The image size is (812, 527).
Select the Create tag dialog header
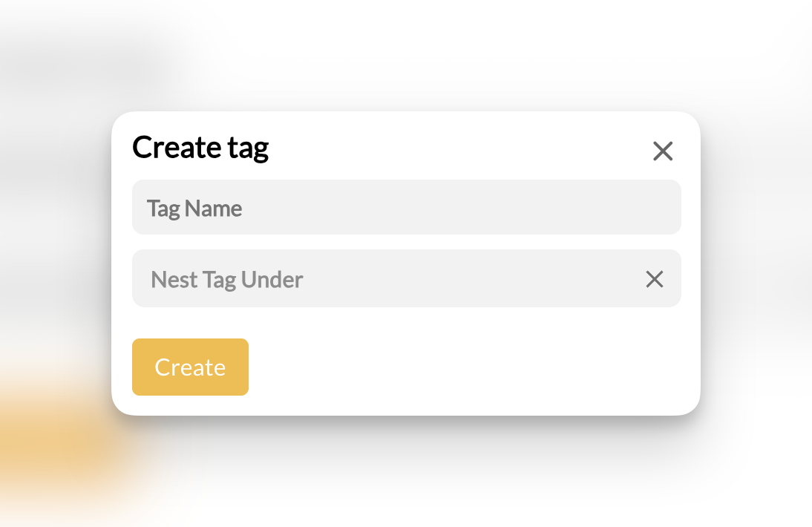[x=200, y=147]
